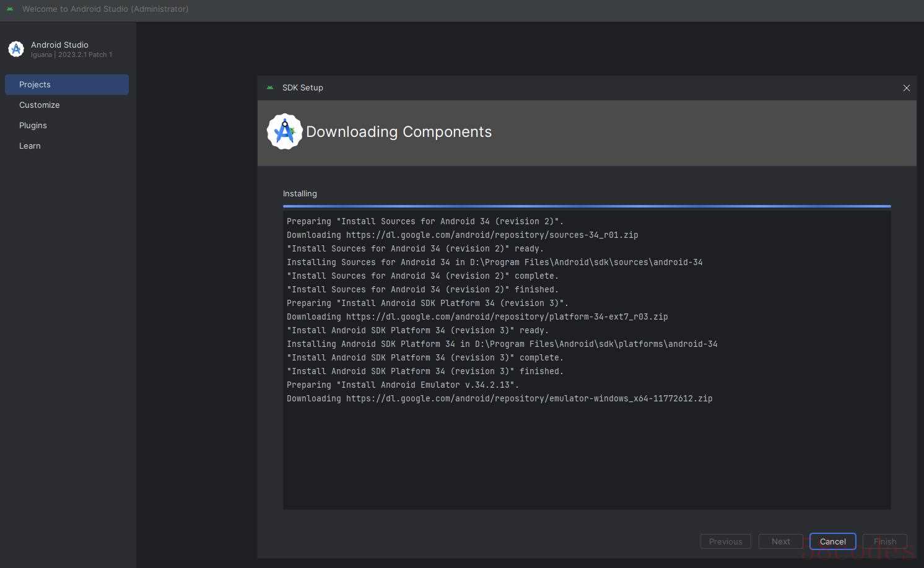Click the Downloading Components heading

pyautogui.click(x=399, y=131)
